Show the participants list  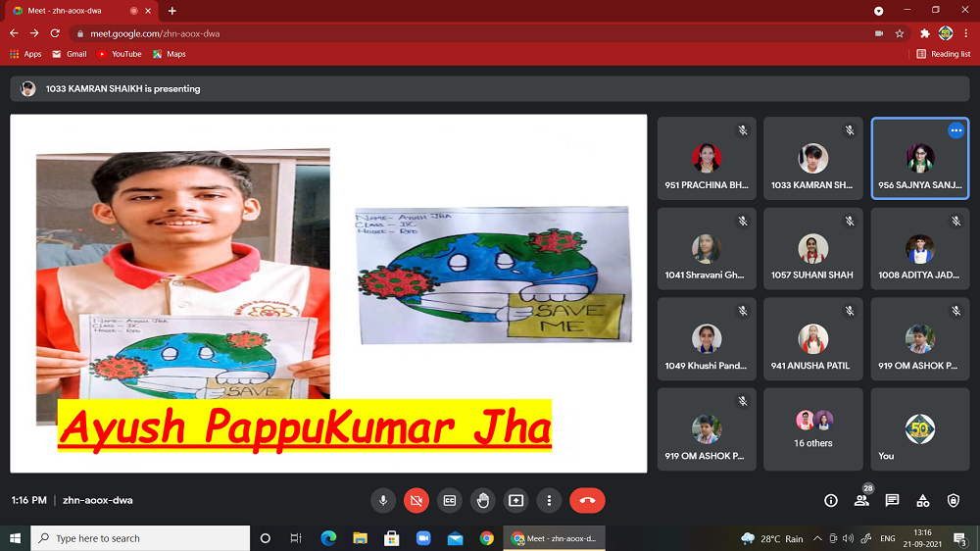coord(861,500)
